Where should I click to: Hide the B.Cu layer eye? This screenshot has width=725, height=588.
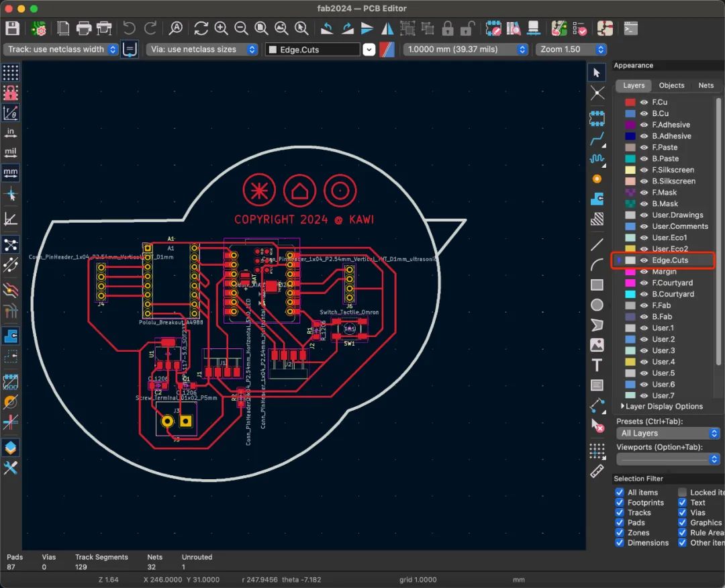coord(644,113)
